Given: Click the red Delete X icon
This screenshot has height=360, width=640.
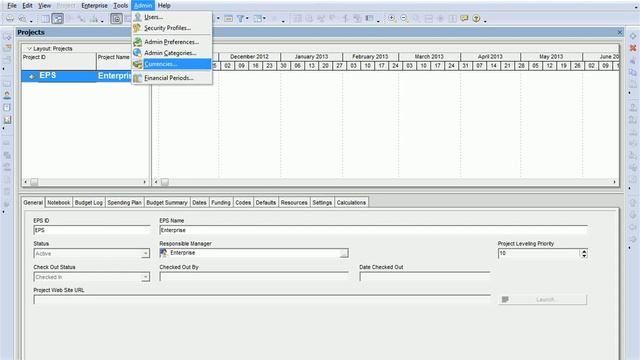Looking at the screenshot, I should click(x=633, y=48).
